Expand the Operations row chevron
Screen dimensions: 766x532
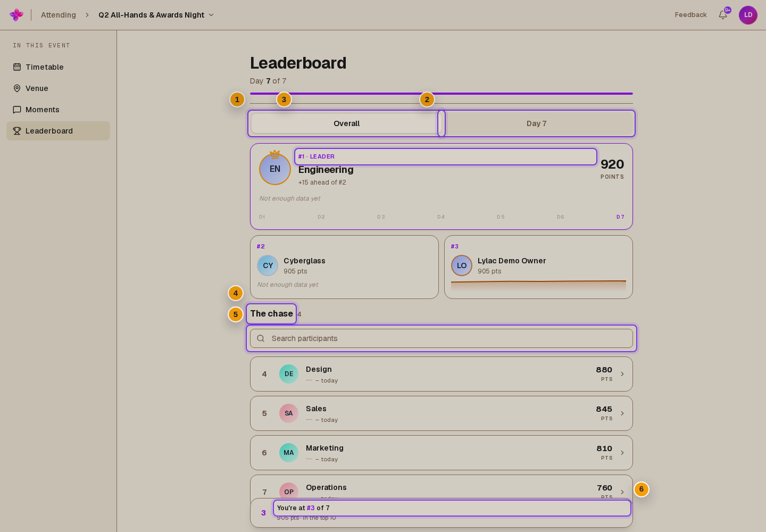point(622,492)
